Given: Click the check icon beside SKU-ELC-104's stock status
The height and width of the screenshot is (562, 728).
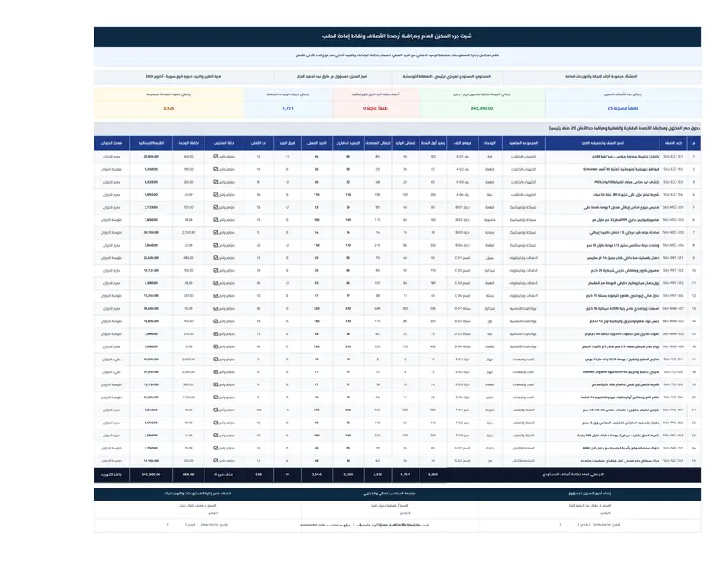Looking at the screenshot, I should click(x=216, y=195).
